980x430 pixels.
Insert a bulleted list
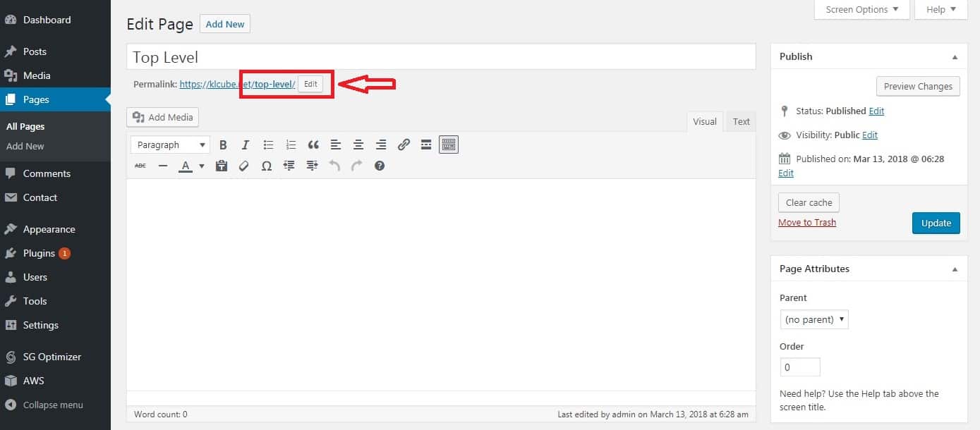(268, 145)
